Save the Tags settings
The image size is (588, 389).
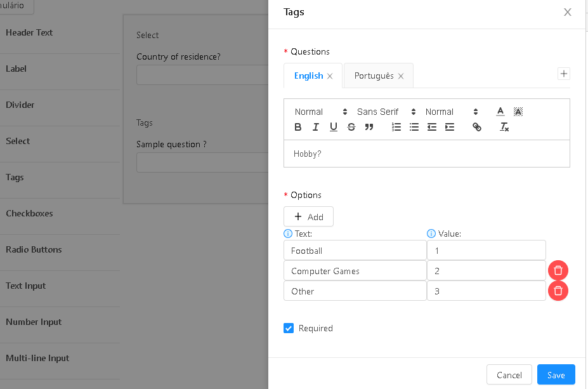coord(556,375)
